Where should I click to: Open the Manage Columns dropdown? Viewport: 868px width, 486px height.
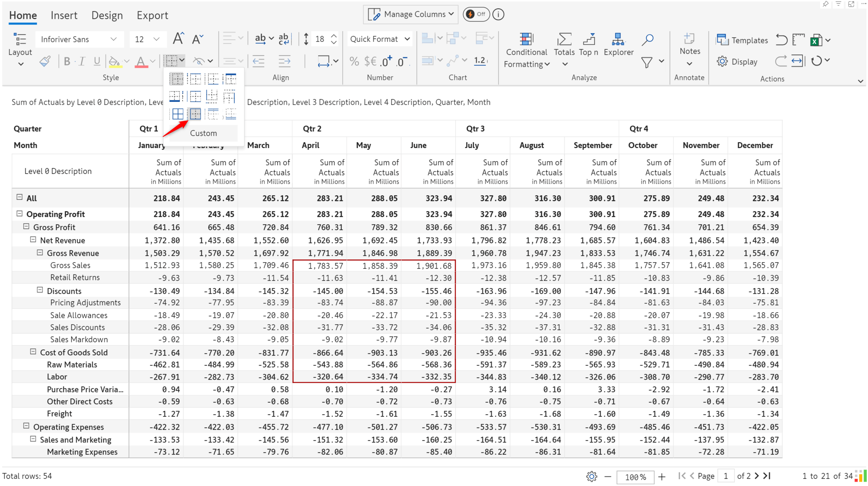(411, 14)
